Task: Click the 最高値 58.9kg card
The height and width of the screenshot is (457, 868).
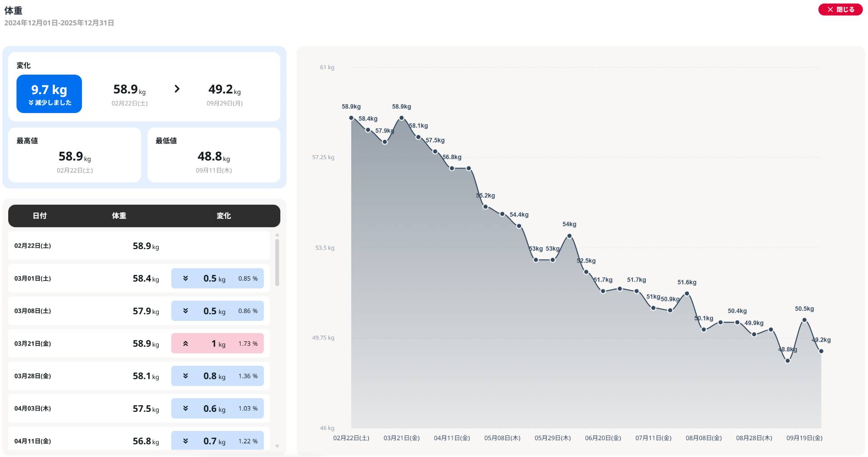Action: [75, 155]
